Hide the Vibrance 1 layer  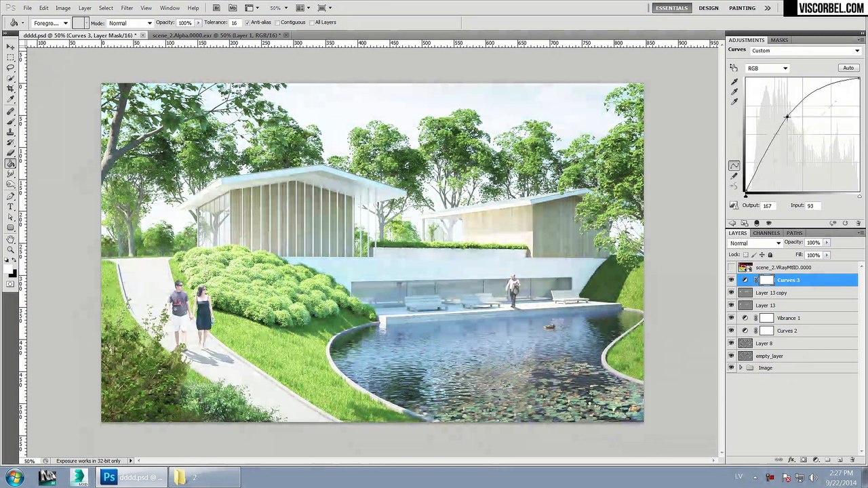[x=731, y=318]
